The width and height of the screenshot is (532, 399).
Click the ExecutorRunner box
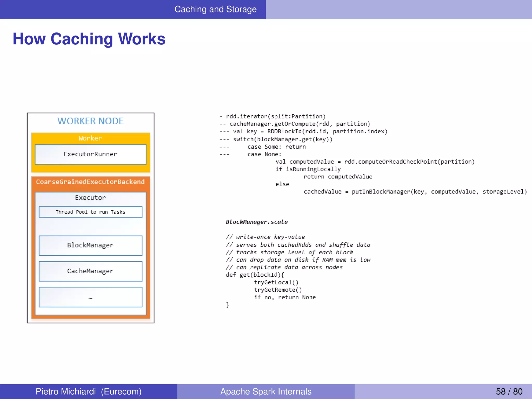(90, 154)
